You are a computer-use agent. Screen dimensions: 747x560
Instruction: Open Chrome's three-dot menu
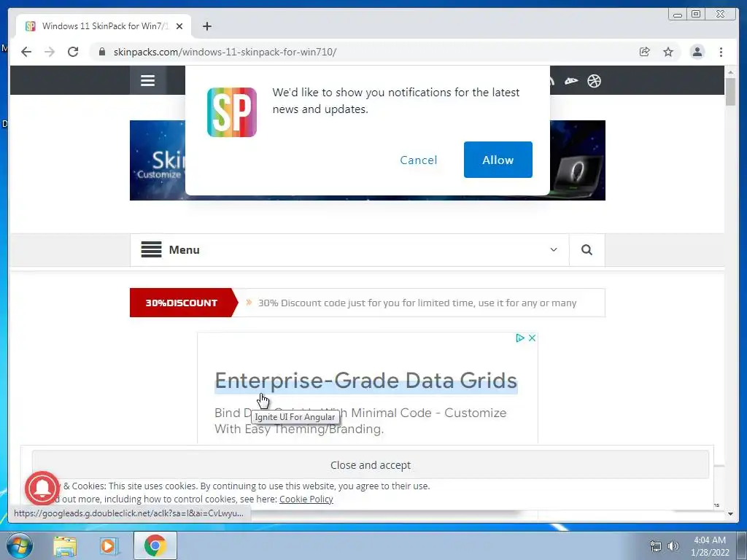[721, 52]
